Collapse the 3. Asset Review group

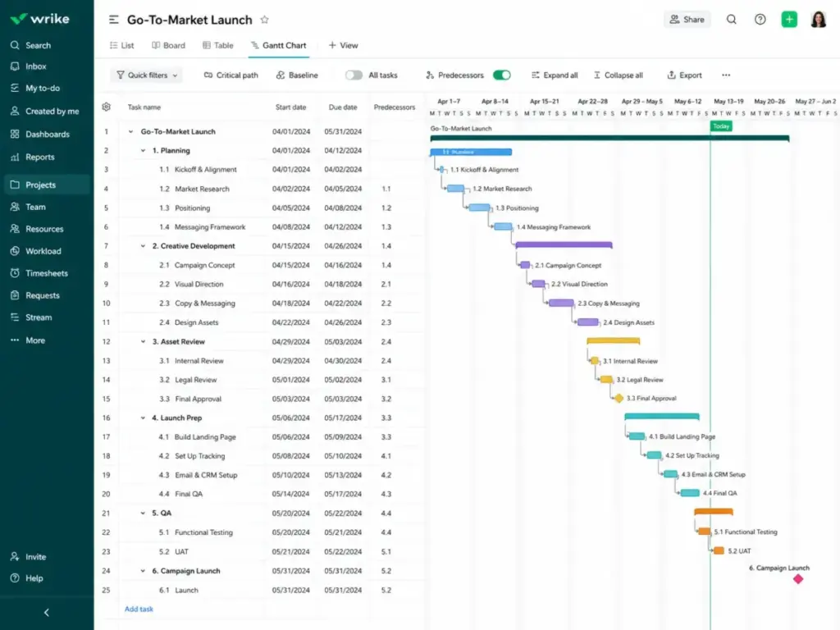click(x=143, y=341)
